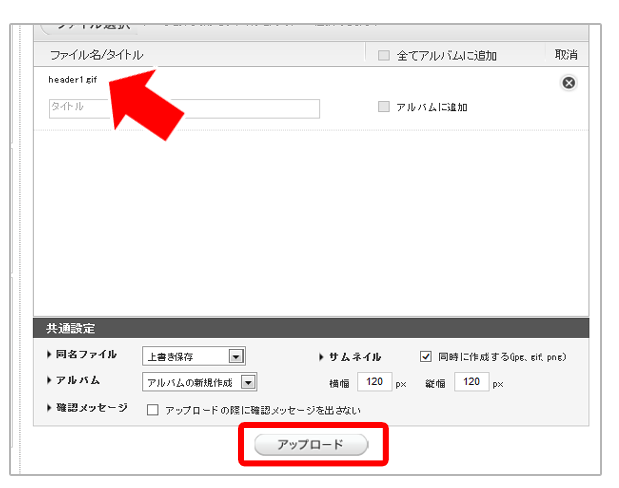Click the triangle icon beside 同名ファイル
The image size is (619, 488).
click(50, 355)
